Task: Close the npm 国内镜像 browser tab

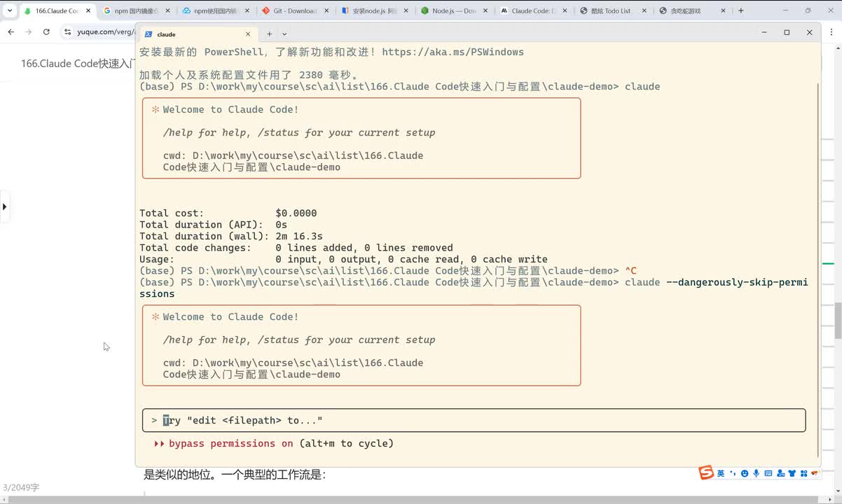Action: [167, 11]
